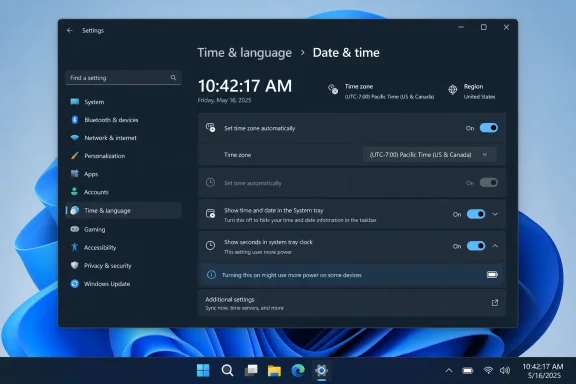
Task: Open Network & internet category
Action: click(123, 138)
